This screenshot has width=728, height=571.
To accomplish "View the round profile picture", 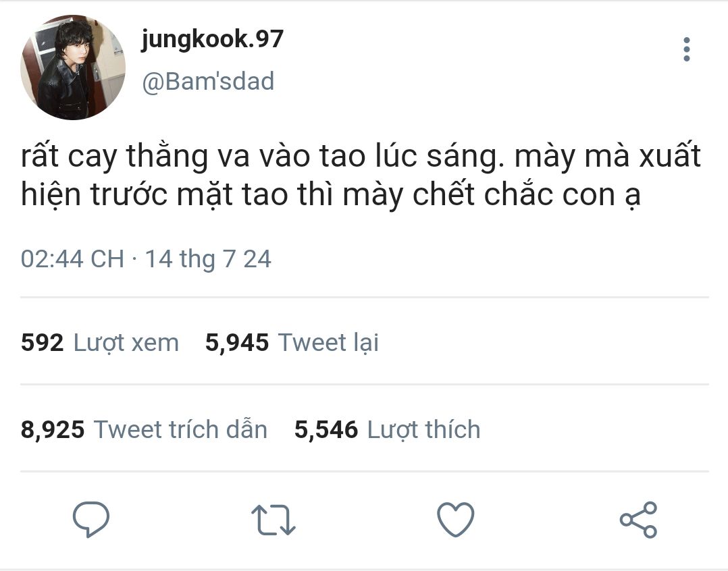I will (x=73, y=67).
